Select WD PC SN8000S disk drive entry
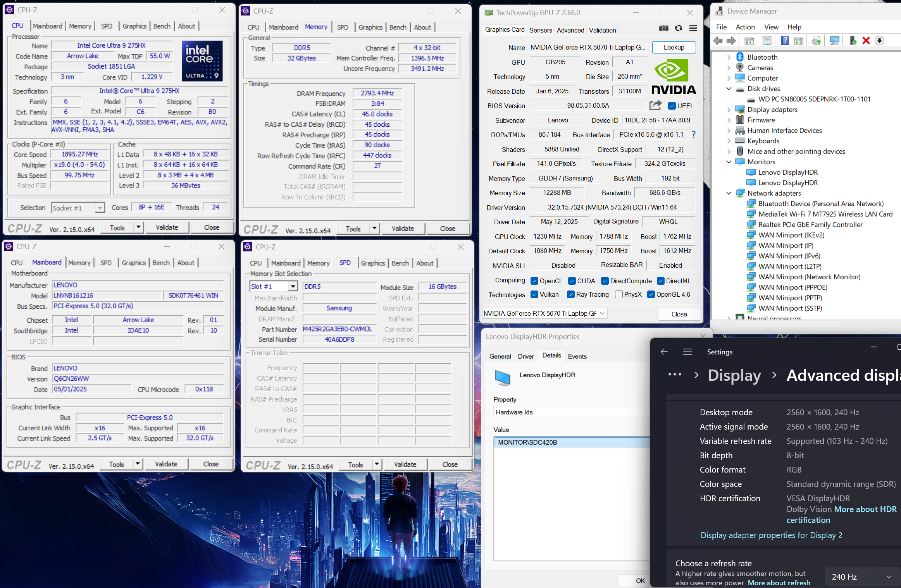This screenshot has height=588, width=901. click(x=814, y=99)
